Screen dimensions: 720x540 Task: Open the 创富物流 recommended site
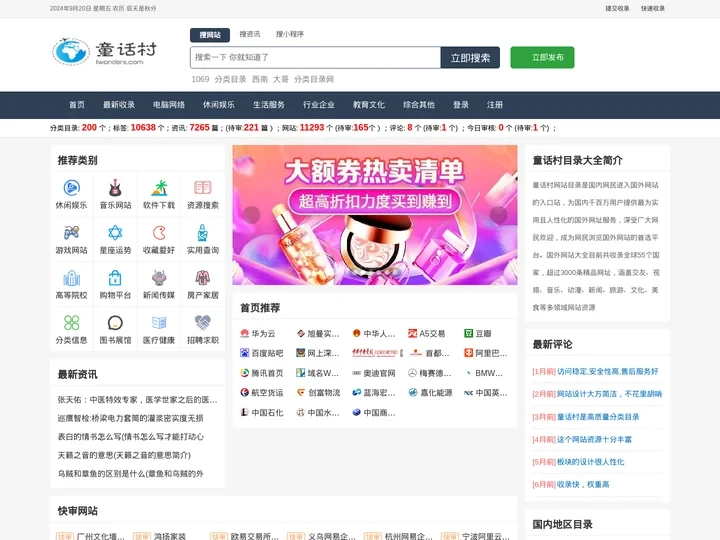[318, 393]
